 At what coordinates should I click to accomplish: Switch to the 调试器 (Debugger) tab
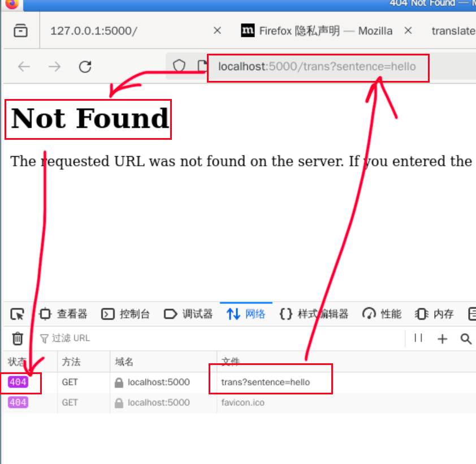188,314
